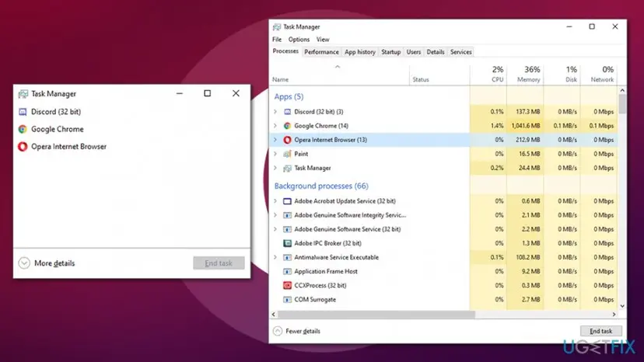This screenshot has height=362, width=644.
Task: Switch to the App history tab
Action: pos(360,52)
